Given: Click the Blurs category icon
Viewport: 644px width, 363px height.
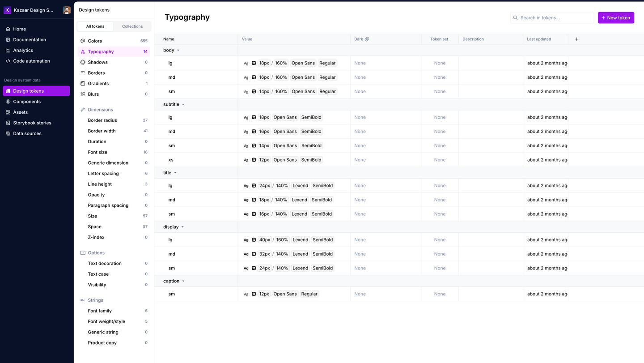Looking at the screenshot, I should 83,94.
